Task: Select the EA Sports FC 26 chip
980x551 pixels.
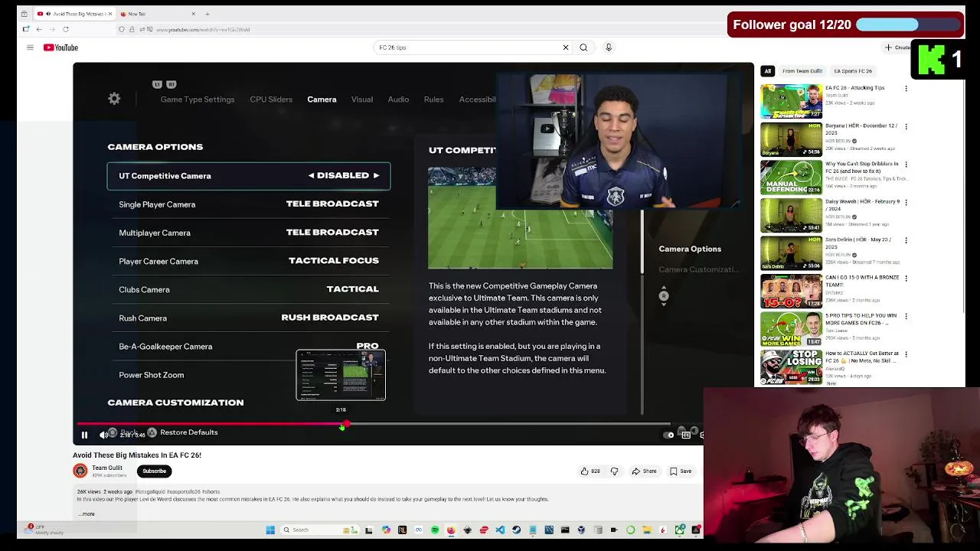Action: 853,71
